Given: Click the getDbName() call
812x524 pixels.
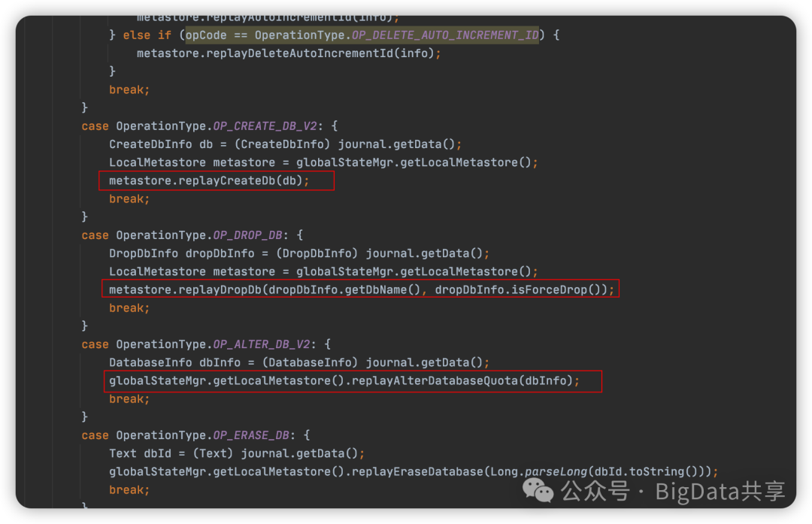Looking at the screenshot, I should point(382,290).
